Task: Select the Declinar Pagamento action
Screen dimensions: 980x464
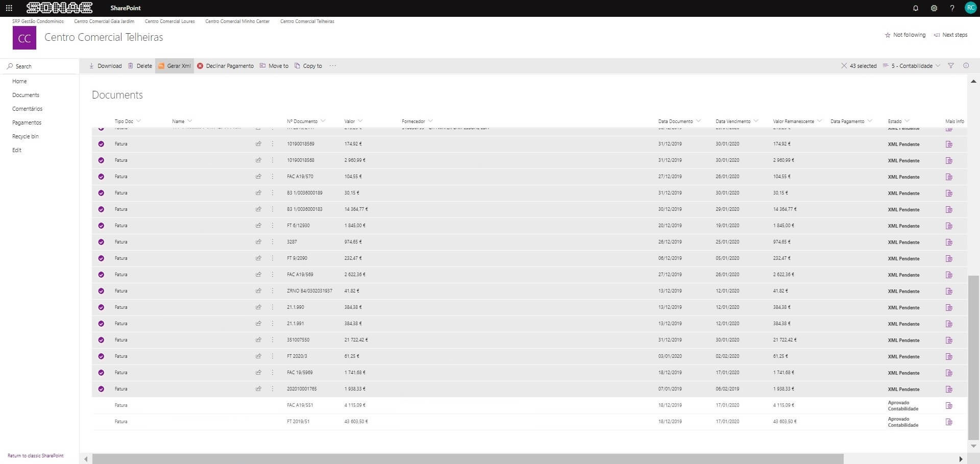Action: click(x=225, y=65)
